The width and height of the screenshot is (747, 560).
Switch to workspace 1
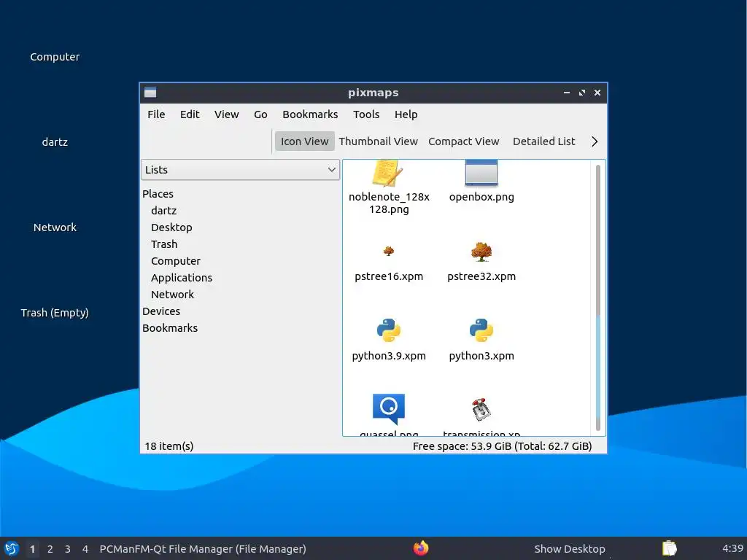pyautogui.click(x=32, y=549)
